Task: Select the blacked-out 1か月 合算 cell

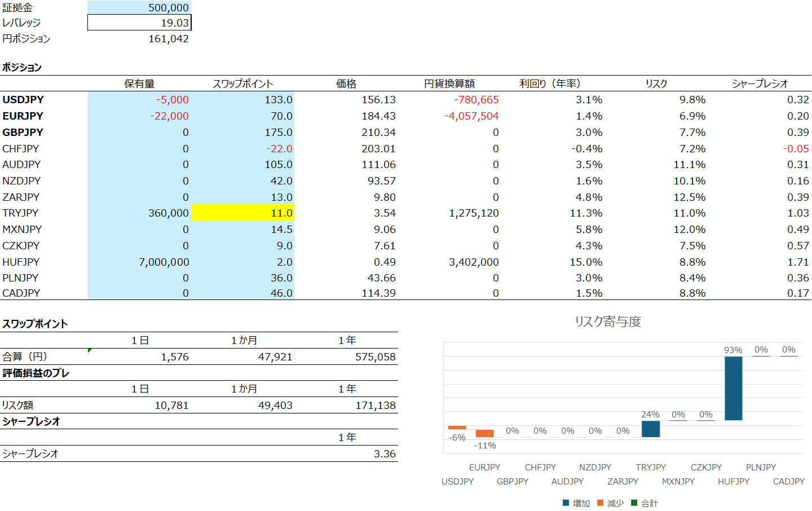Action: 243,357
